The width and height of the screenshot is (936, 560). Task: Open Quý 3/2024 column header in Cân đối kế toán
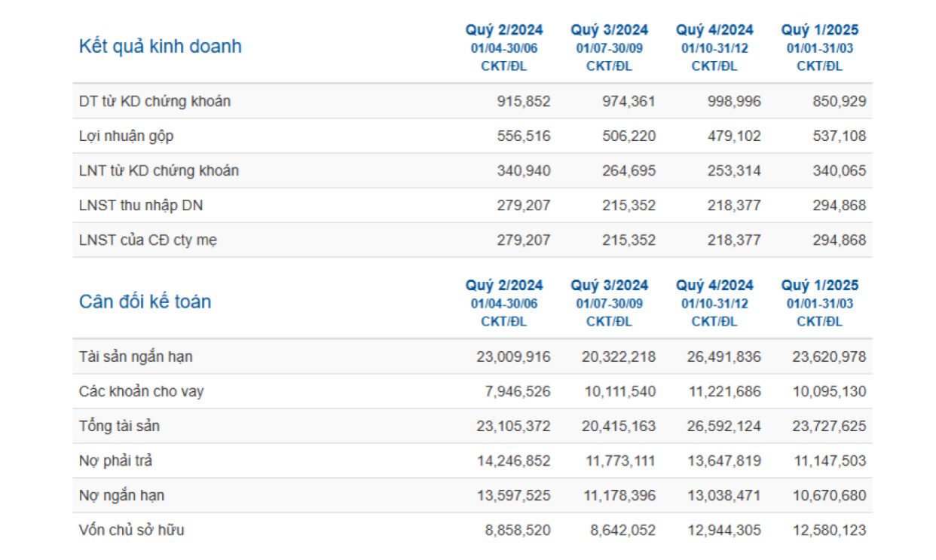[x=609, y=286]
